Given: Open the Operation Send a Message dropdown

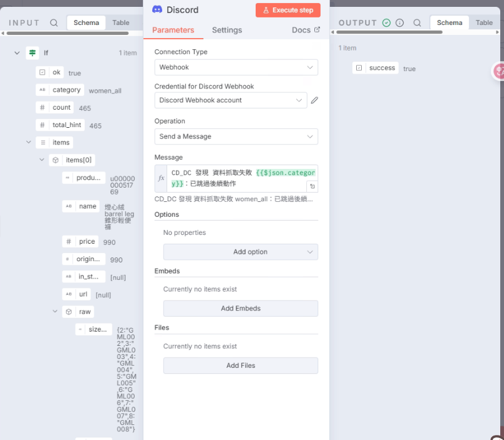Looking at the screenshot, I should (x=236, y=136).
